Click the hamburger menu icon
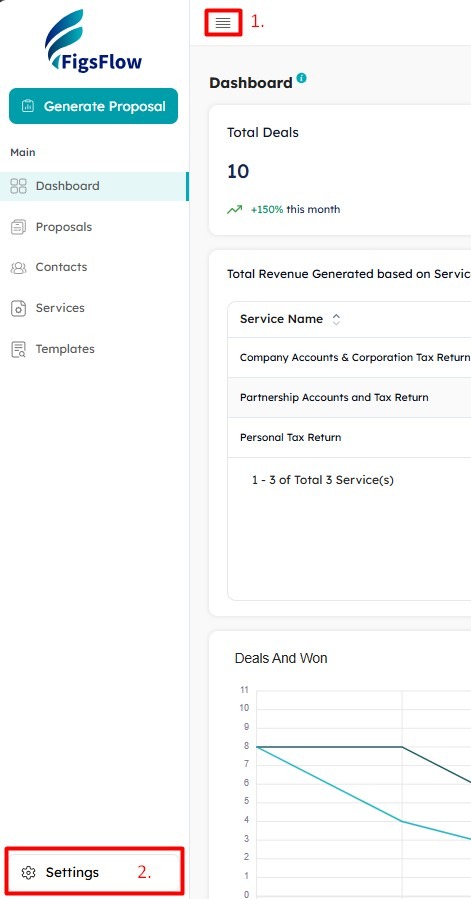The width and height of the screenshot is (471, 899). coord(223,22)
